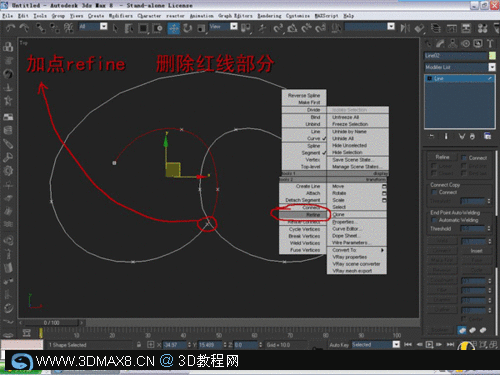Image resolution: width=500 pixels, height=375 pixels.
Task: Open the reference coordinate 'View' dropdown
Action: click(234, 26)
